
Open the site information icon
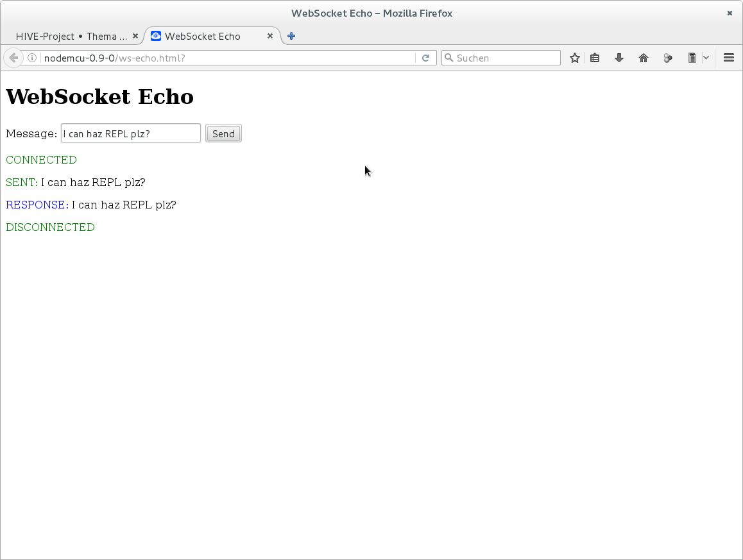(33, 58)
